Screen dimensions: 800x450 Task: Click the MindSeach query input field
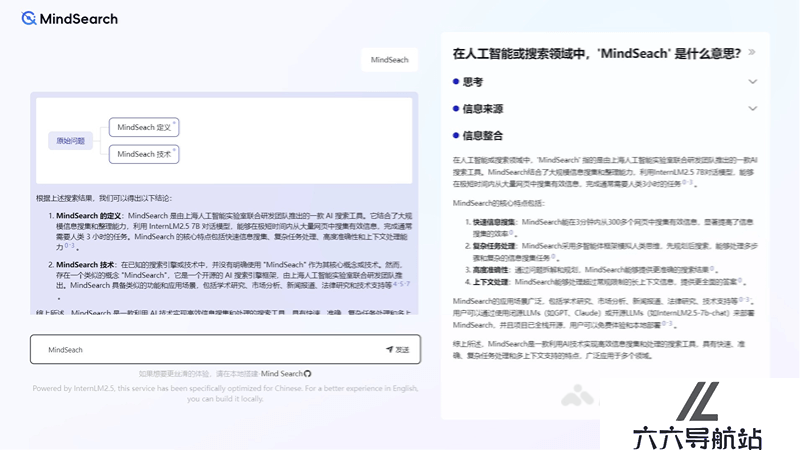(x=225, y=349)
